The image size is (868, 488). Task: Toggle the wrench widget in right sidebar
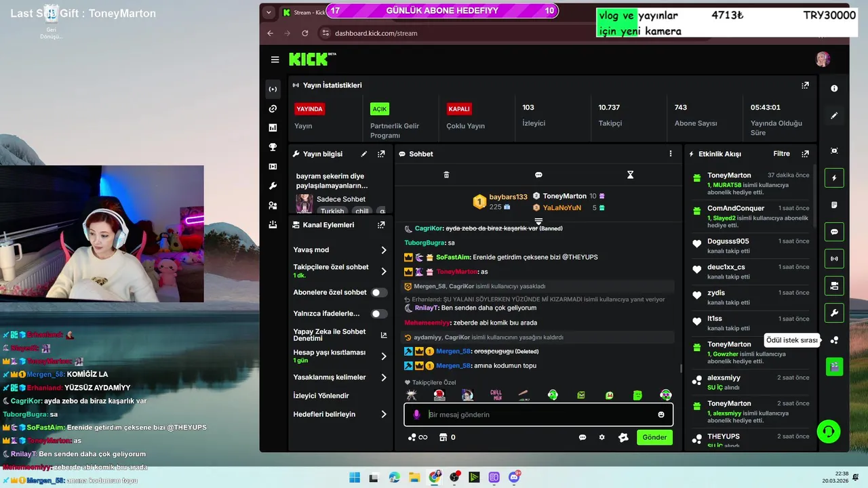[834, 313]
